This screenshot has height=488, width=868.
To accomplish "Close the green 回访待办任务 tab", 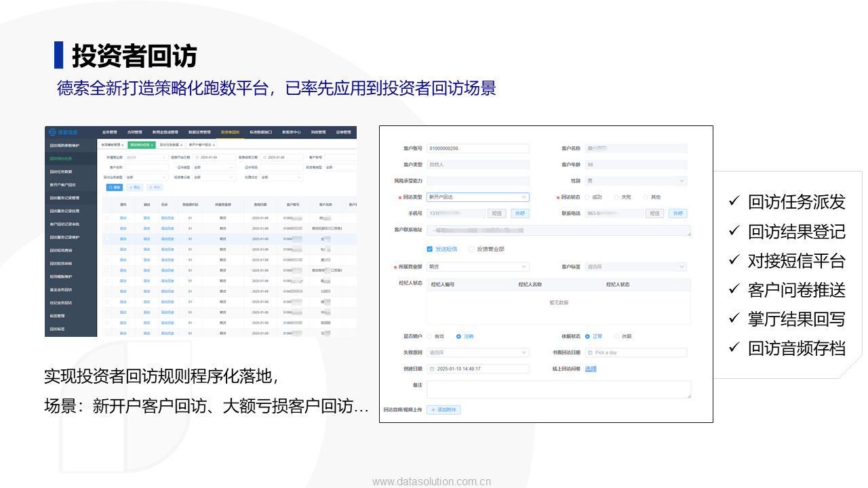I will (x=152, y=145).
